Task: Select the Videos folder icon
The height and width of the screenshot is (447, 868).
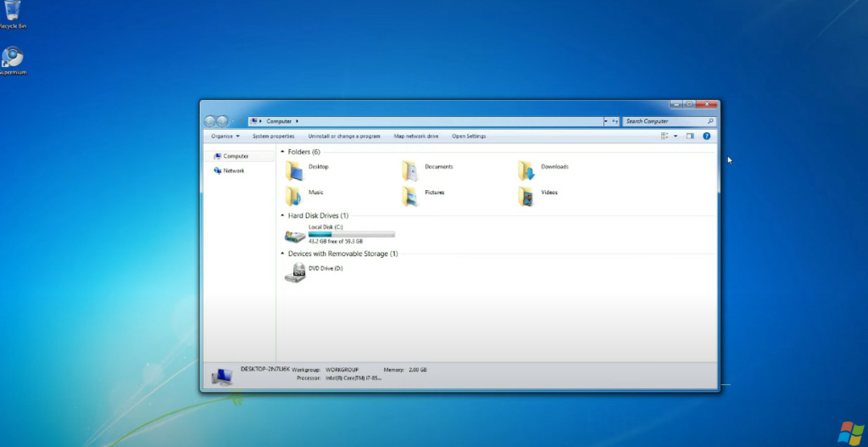Action: pyautogui.click(x=526, y=196)
